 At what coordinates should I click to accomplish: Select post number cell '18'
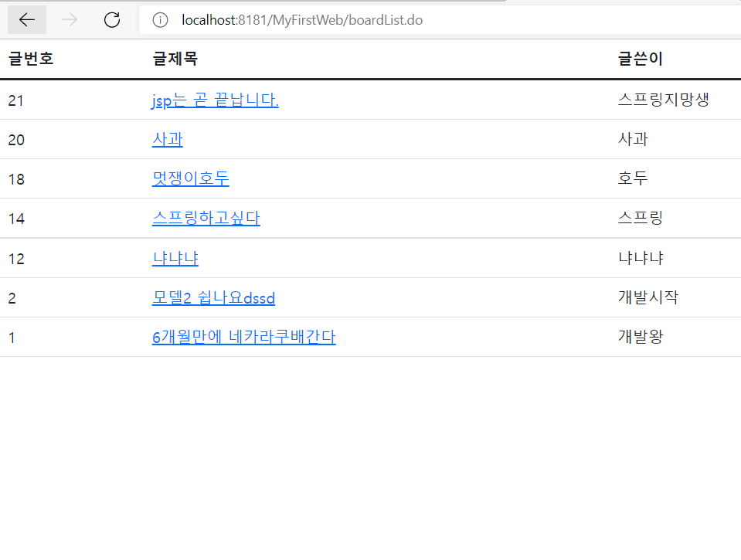click(16, 179)
